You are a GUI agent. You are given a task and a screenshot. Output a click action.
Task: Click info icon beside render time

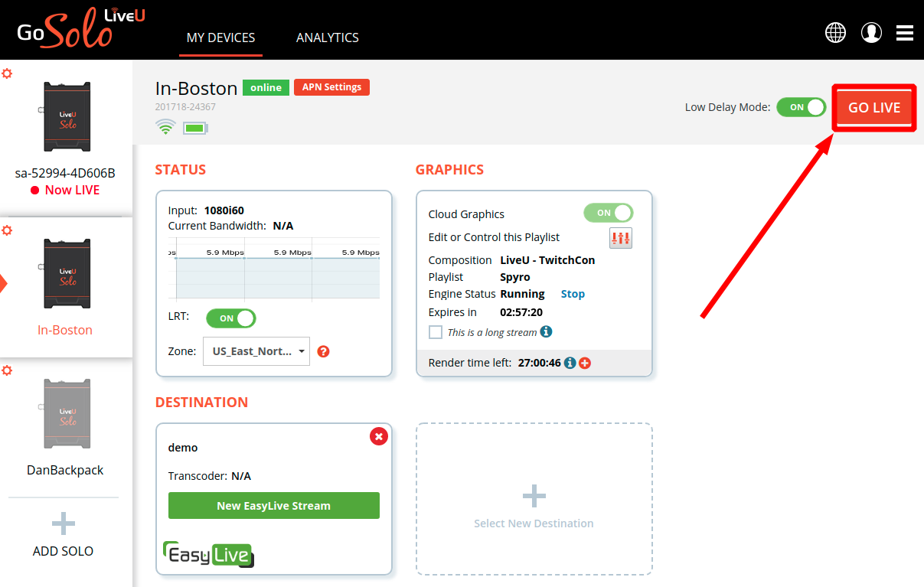(570, 363)
